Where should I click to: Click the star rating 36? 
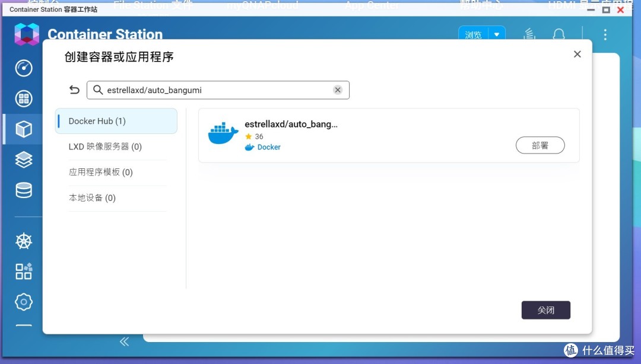point(254,136)
